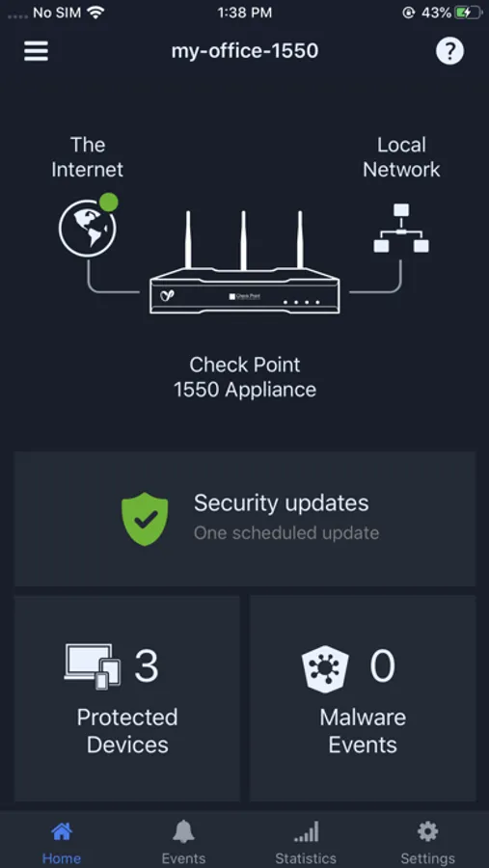
Task: Select the Check Point 1550 Appliance label
Action: click(x=245, y=377)
